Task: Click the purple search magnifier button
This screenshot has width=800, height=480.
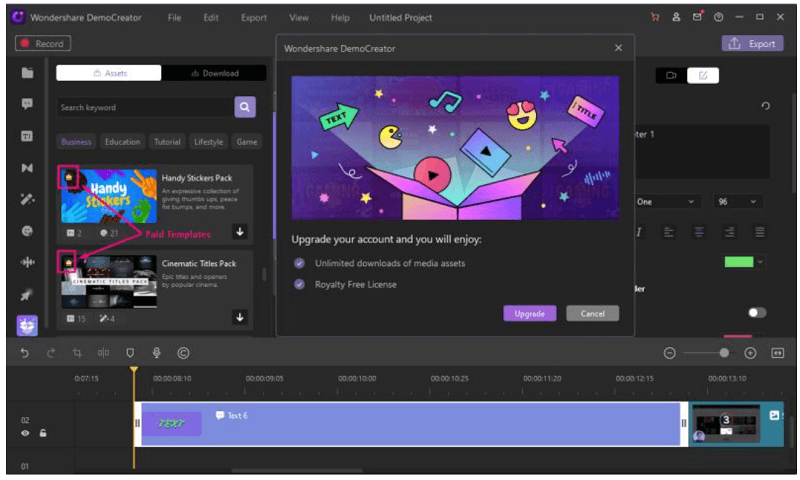Action: click(x=245, y=107)
